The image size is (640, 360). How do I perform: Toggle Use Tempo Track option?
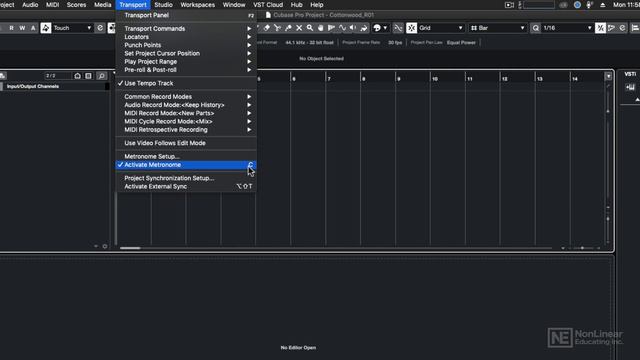click(x=186, y=83)
